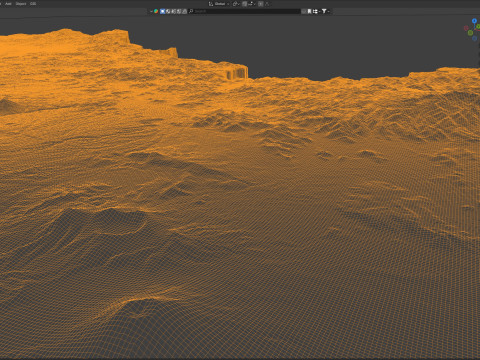Click the magnifier icon beside the Search field
Screen dimensions: 480x360
coord(191,11)
